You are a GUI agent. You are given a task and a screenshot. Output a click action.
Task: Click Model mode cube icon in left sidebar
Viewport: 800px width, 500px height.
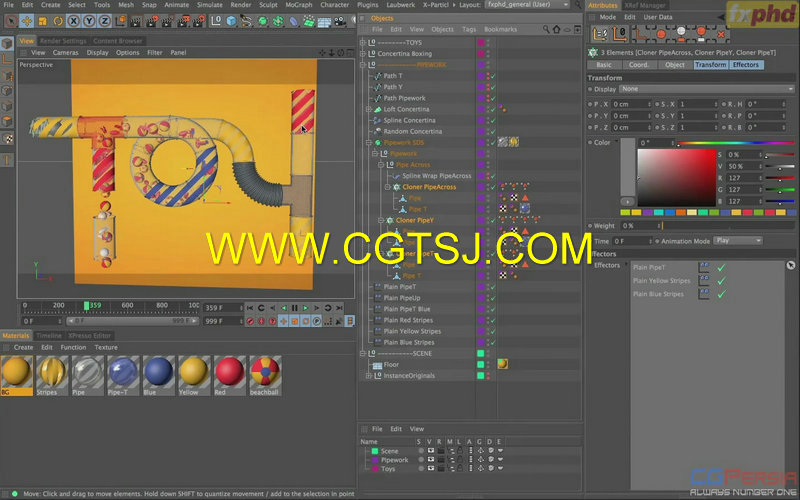tap(7, 43)
